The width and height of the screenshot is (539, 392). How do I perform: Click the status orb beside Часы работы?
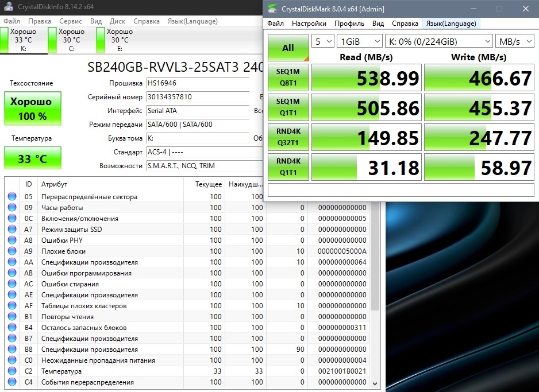pos(12,207)
